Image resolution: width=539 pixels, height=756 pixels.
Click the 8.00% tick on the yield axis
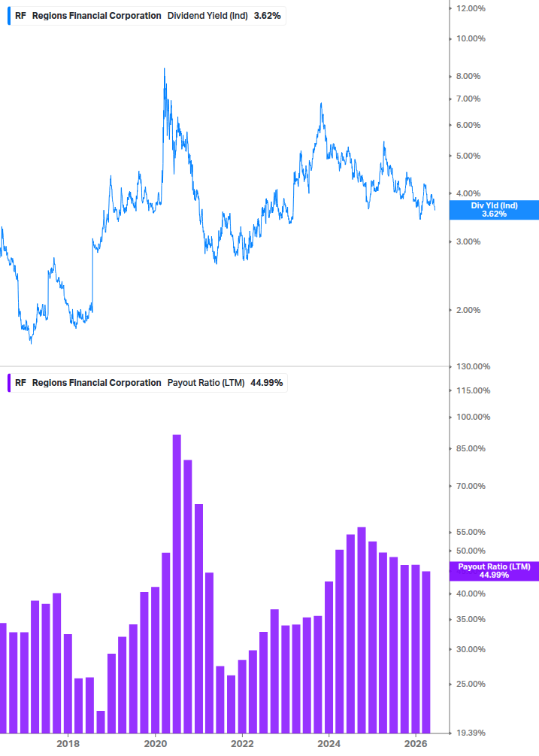coord(468,76)
